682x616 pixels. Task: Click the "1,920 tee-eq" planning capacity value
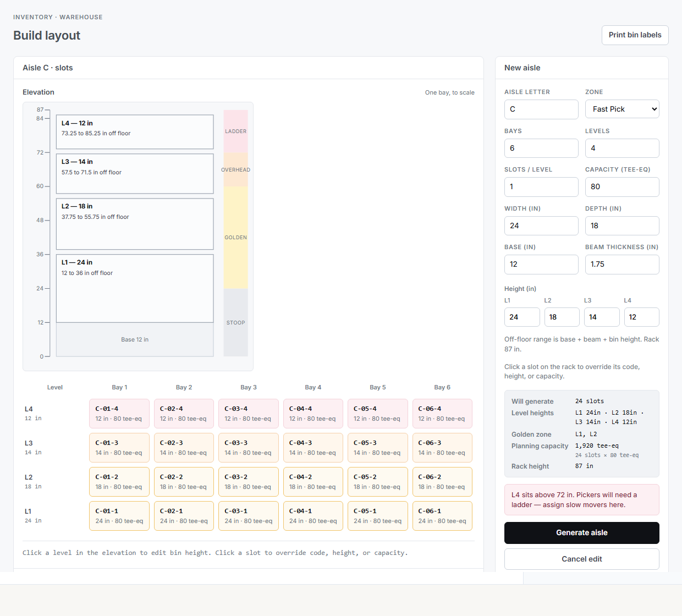coord(597,446)
